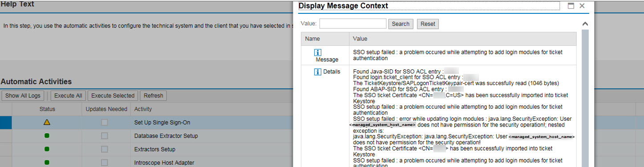Click the Help Text heading
Screen dimensions: 644x167
pyautogui.click(x=17, y=4)
